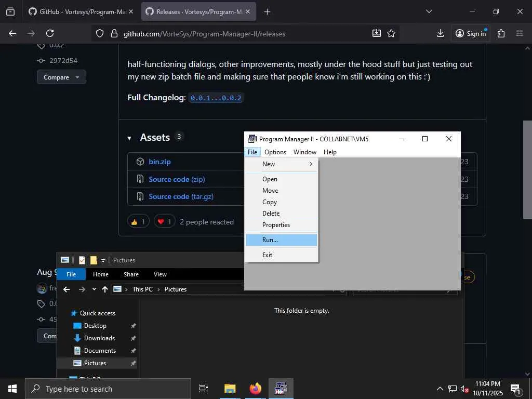Reload the GitHub releases page
532x399 pixels.
point(50,33)
